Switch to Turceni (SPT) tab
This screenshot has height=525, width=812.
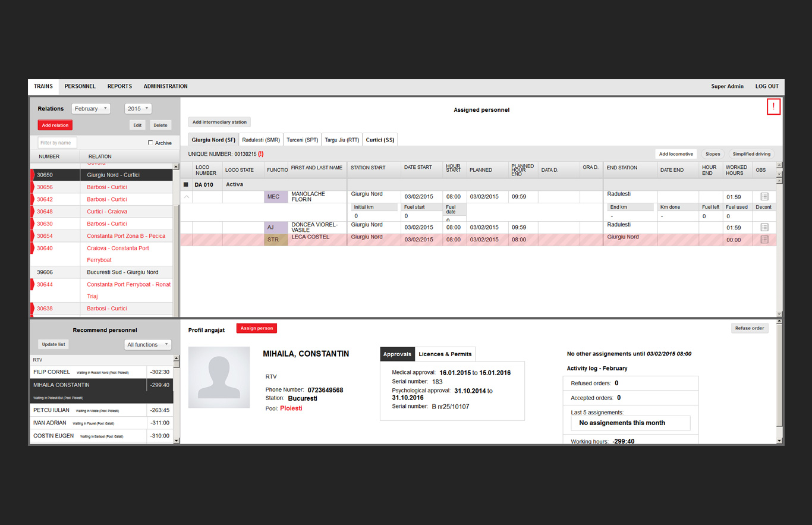tap(303, 140)
